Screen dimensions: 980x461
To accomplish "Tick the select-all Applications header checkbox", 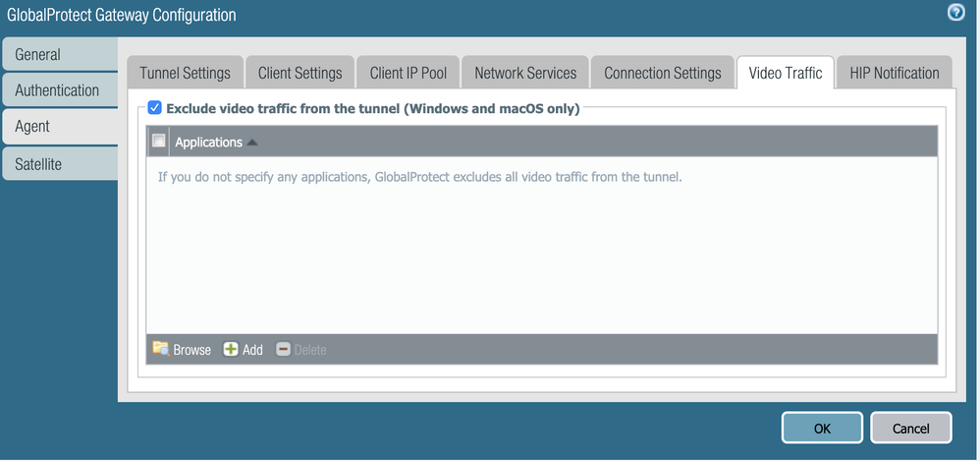I will click(159, 141).
